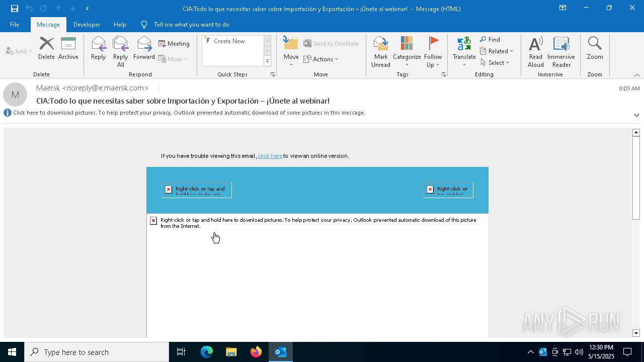Open the Select dropdown

coord(495,63)
